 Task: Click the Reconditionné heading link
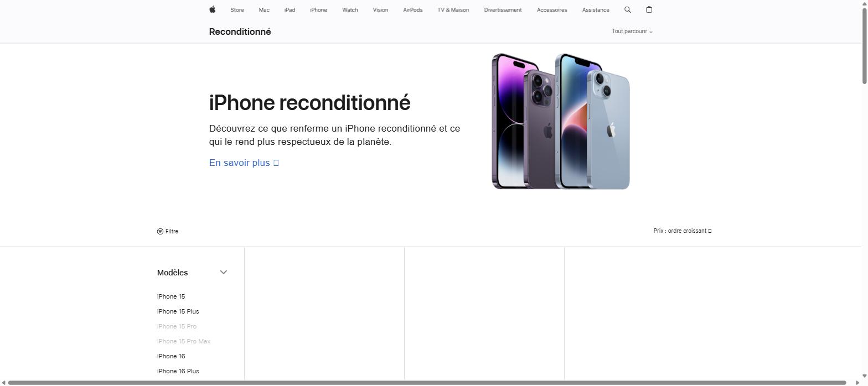pyautogui.click(x=240, y=32)
